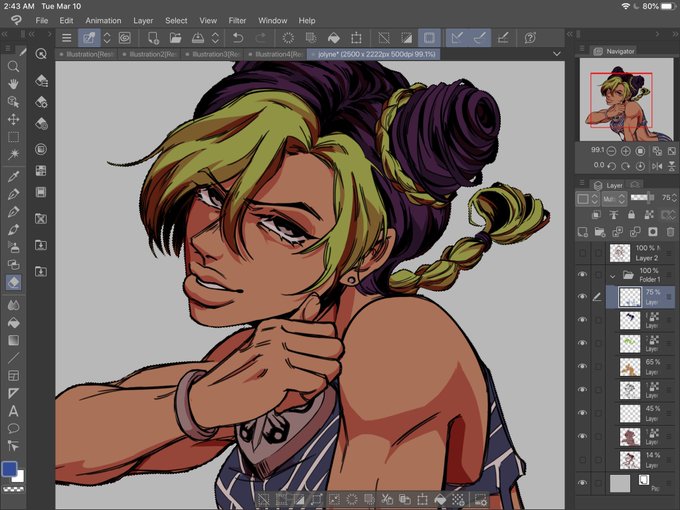The width and height of the screenshot is (680, 510).
Task: Open command bar hamburger menu
Action: click(x=66, y=38)
